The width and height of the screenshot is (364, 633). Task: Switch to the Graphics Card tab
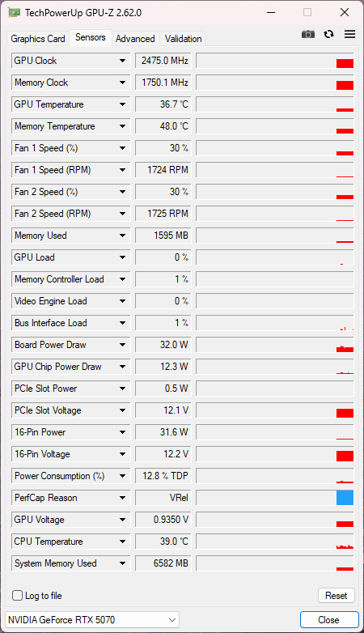(38, 39)
